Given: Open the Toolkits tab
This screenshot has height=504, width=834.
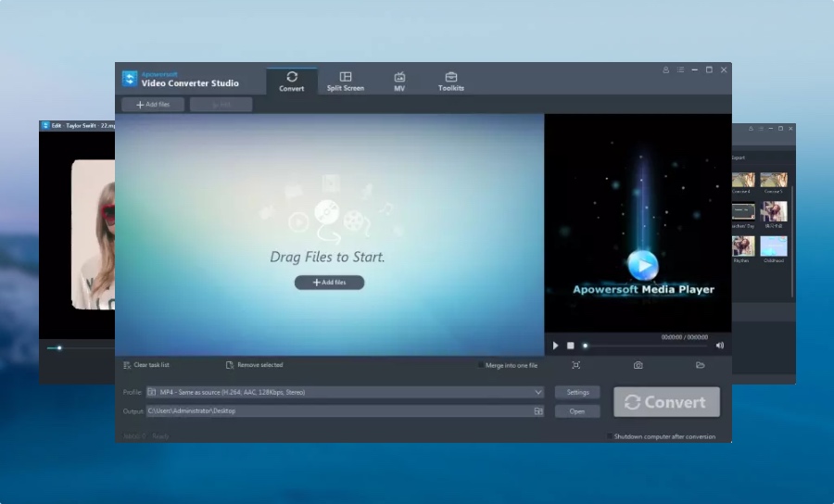Looking at the screenshot, I should point(451,82).
